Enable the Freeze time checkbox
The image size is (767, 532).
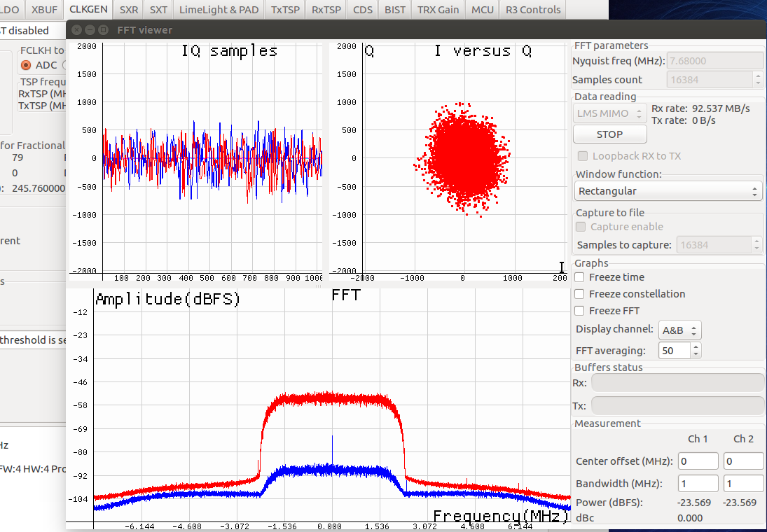point(580,277)
